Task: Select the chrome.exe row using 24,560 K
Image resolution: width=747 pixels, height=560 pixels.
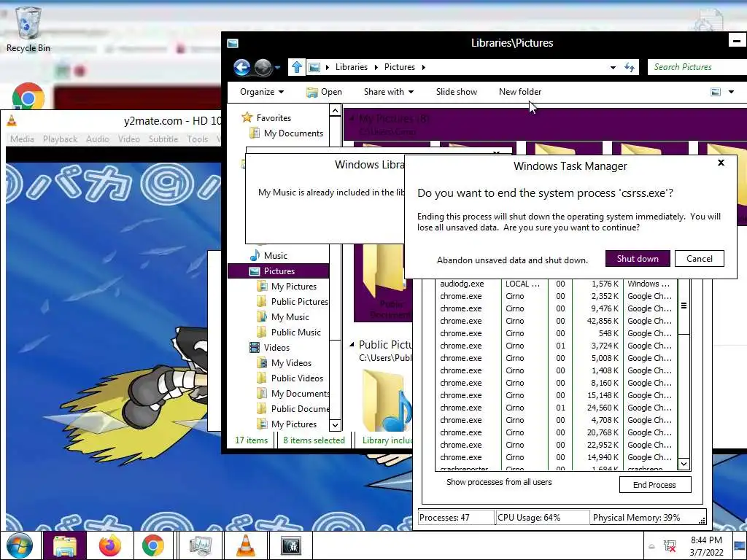Action: pyautogui.click(x=556, y=408)
